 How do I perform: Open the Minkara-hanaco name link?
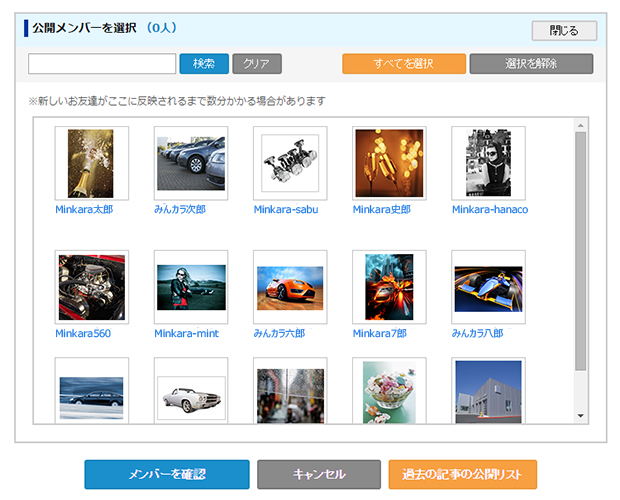490,209
